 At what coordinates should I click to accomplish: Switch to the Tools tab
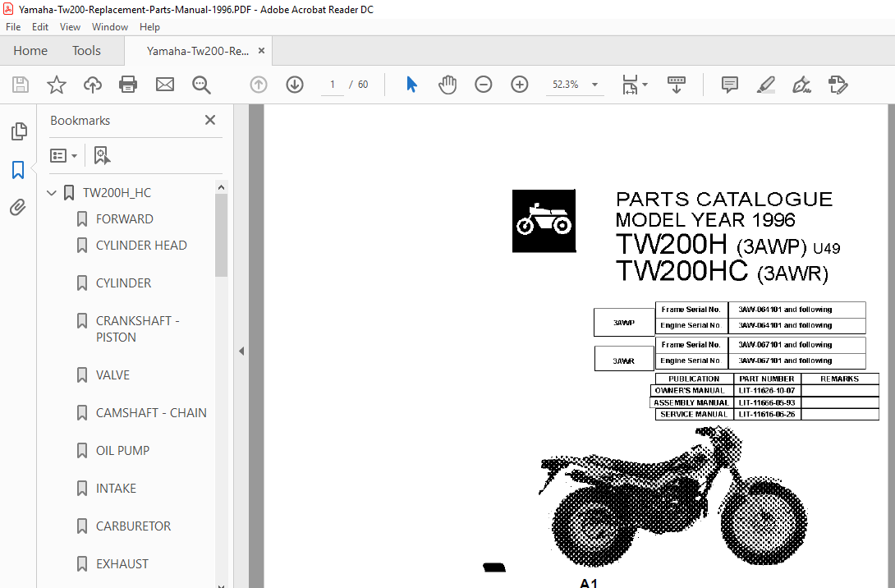coord(86,51)
